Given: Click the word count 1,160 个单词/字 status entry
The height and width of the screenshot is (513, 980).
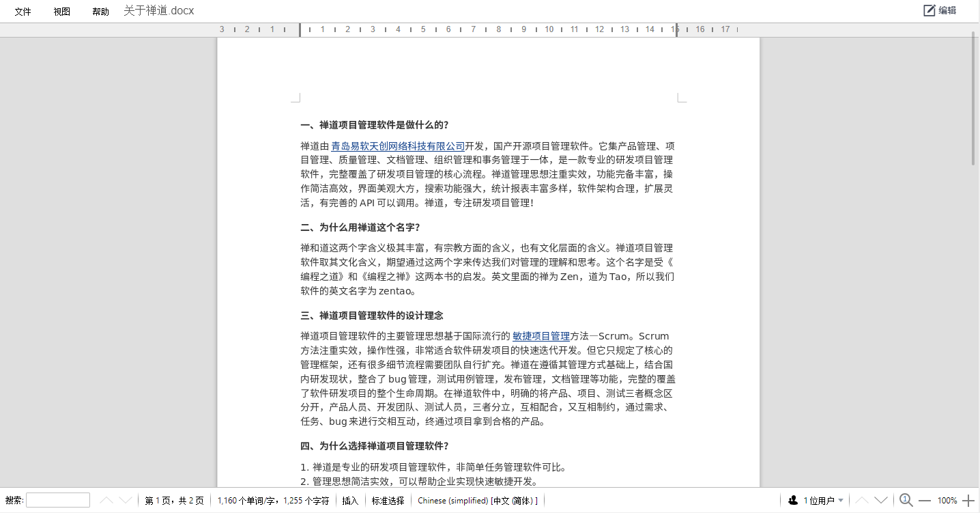Looking at the screenshot, I should [x=274, y=501].
